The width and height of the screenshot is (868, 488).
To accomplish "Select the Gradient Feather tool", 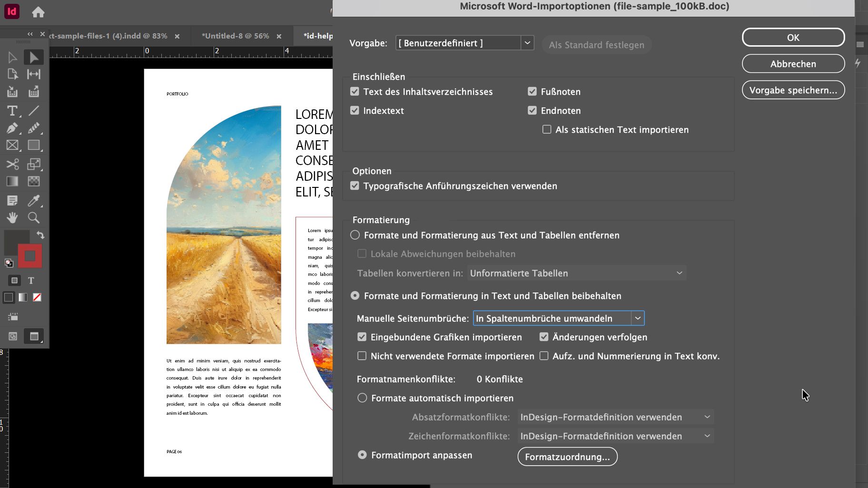I will 34,181.
